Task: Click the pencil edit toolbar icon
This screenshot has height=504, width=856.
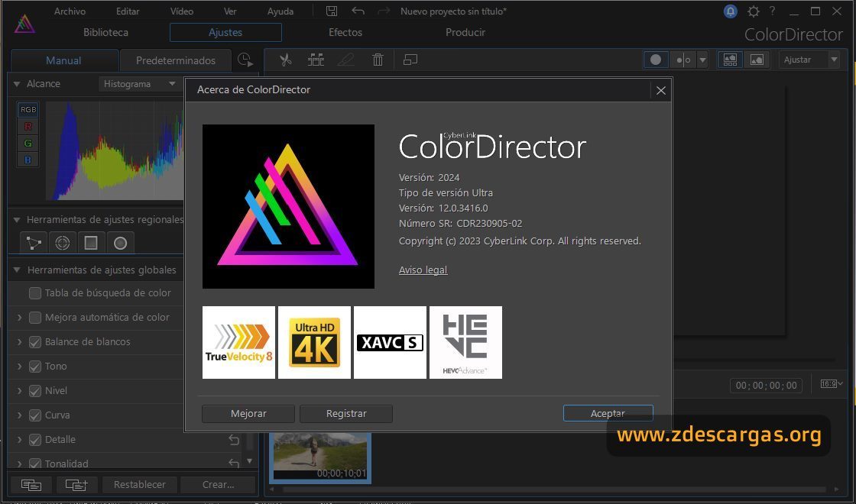Action: tap(346, 60)
